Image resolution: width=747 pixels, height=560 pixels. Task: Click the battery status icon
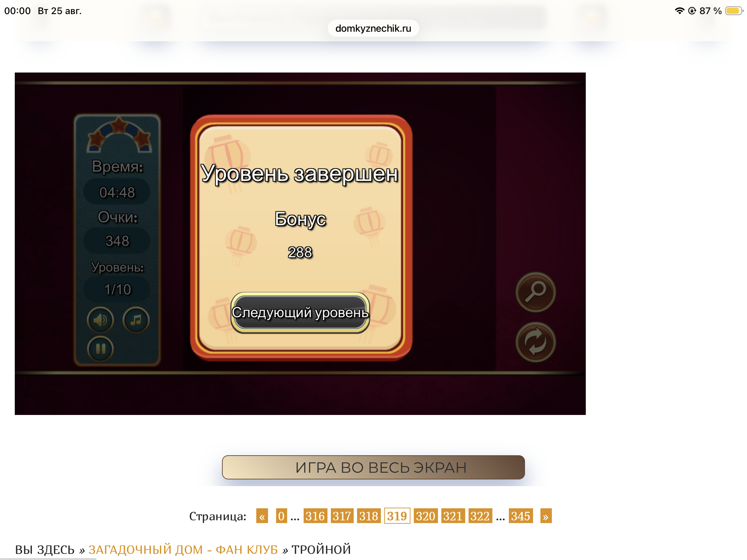click(x=734, y=11)
